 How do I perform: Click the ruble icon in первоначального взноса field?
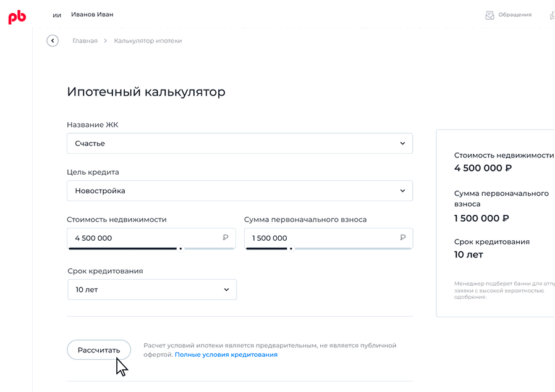pyautogui.click(x=403, y=237)
